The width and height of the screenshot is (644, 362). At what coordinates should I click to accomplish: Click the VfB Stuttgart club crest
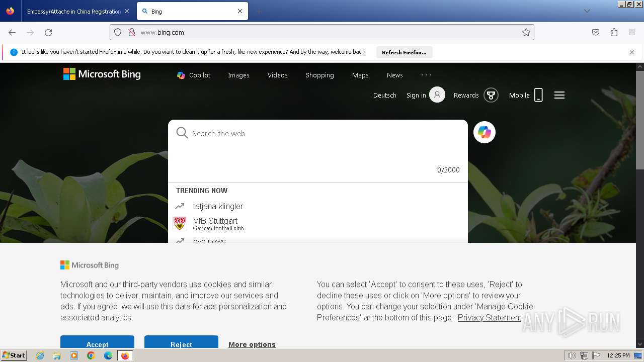180,223
